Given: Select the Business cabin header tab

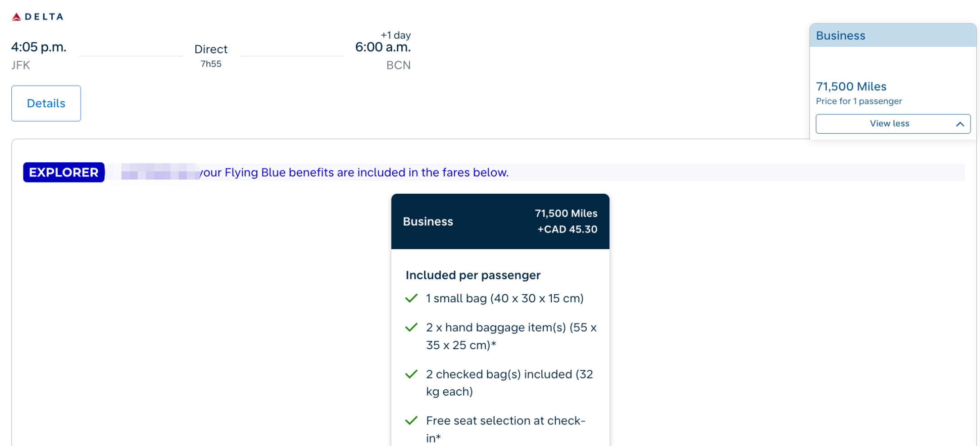Looking at the screenshot, I should [893, 36].
